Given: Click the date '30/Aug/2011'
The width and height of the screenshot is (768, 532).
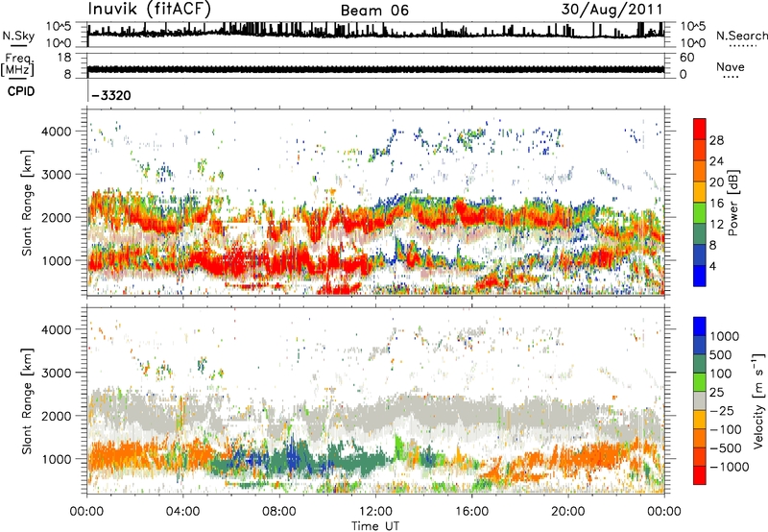Looking at the screenshot, I should click(612, 9).
